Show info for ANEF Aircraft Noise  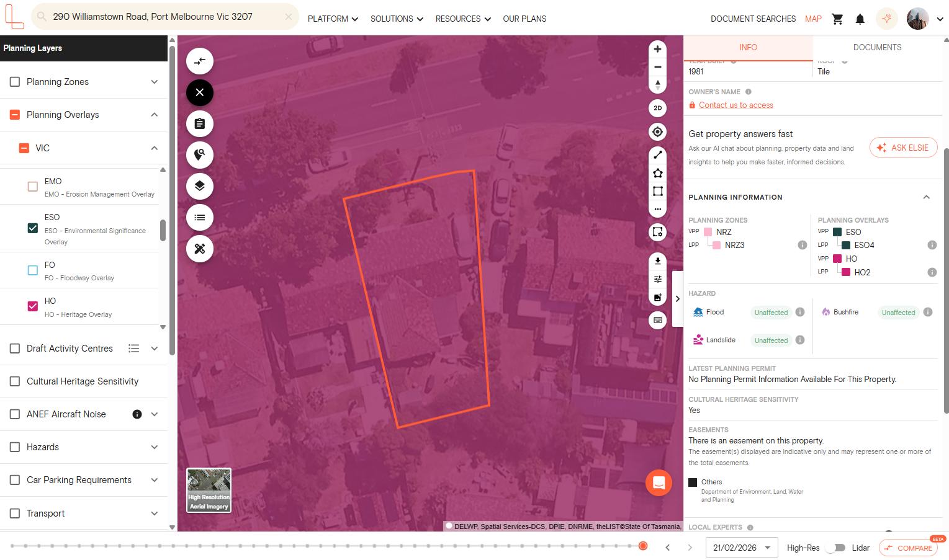(x=137, y=414)
